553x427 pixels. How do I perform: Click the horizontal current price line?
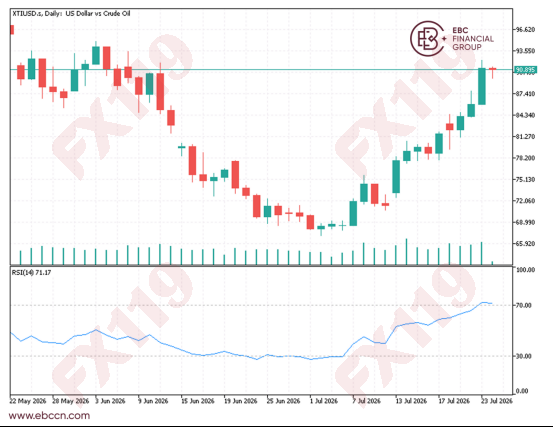click(261, 69)
